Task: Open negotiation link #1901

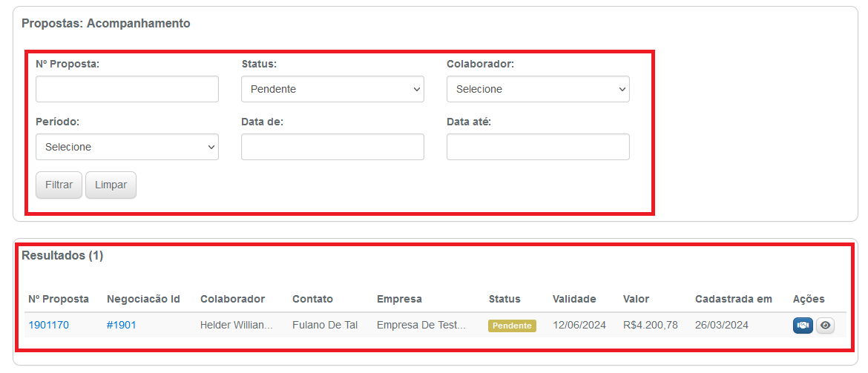Action: coord(121,325)
